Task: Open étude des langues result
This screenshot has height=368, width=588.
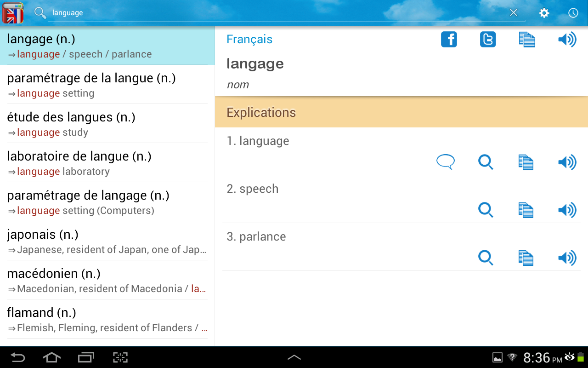Action: click(x=107, y=124)
